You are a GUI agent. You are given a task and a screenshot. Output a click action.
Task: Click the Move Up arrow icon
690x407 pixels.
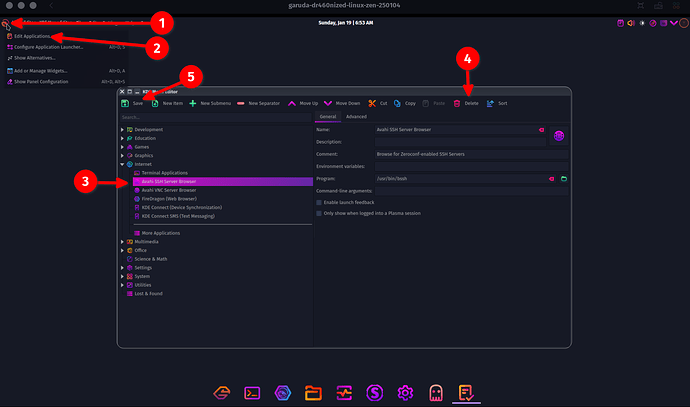click(x=292, y=103)
